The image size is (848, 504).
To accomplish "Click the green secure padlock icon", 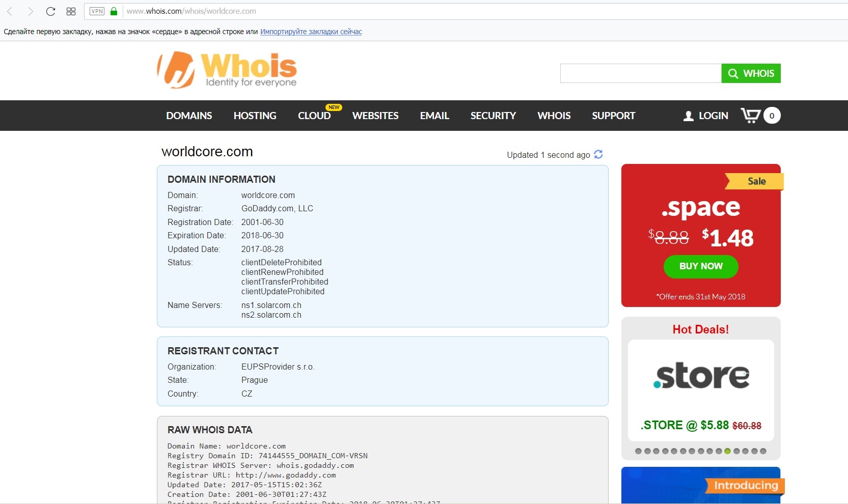I will pos(114,11).
